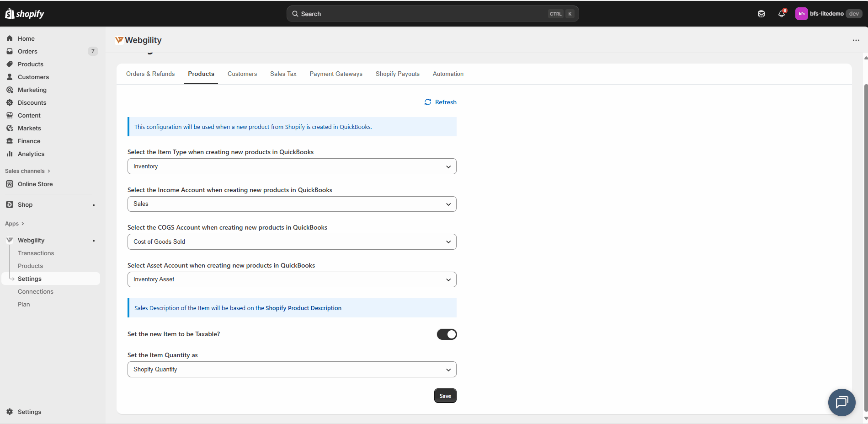
Task: Open the Income Account dropdown
Action: point(292,204)
